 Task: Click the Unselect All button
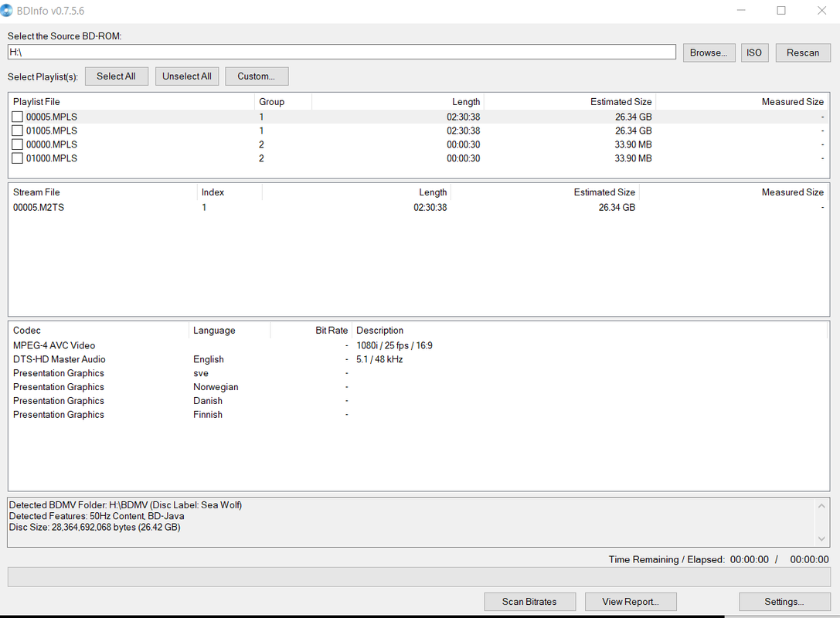point(187,76)
